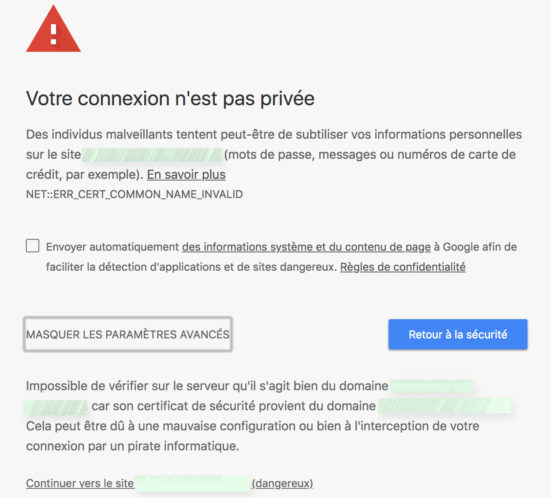Click the 'Envoyer automatiquement' checkbox label text

click(x=281, y=257)
